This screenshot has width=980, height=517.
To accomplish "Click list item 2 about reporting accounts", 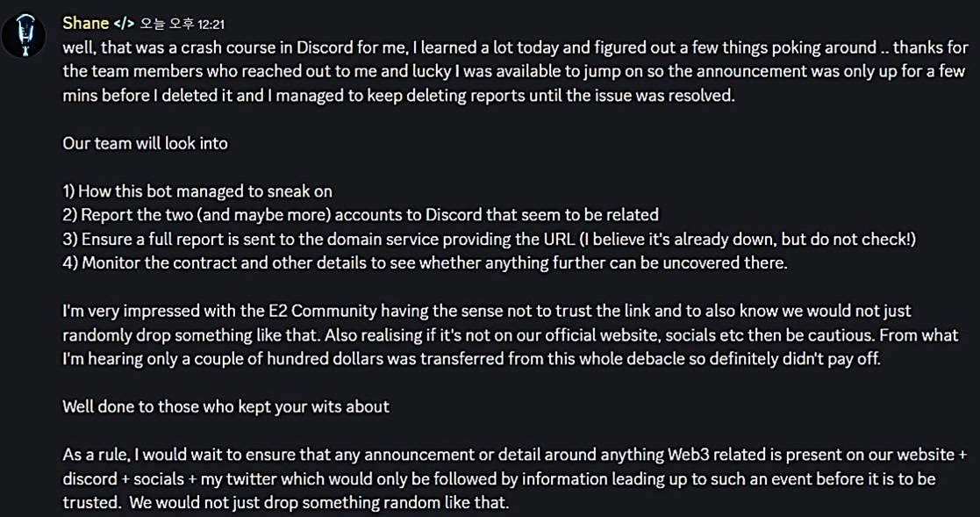I will point(360,215).
